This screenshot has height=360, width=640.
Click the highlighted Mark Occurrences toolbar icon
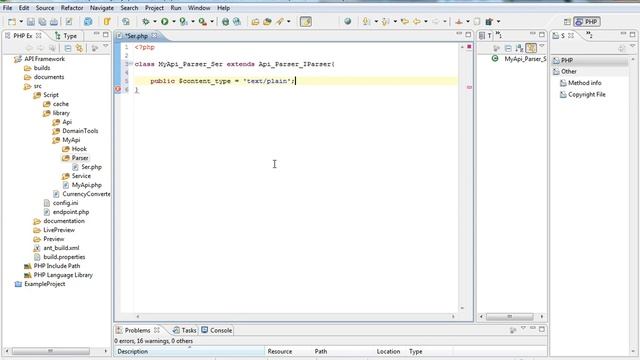pyautogui.click(x=306, y=22)
